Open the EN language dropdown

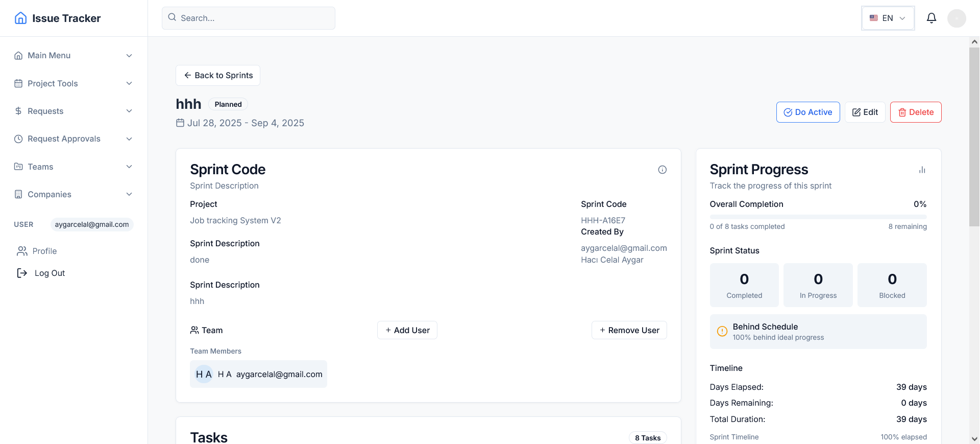(888, 18)
